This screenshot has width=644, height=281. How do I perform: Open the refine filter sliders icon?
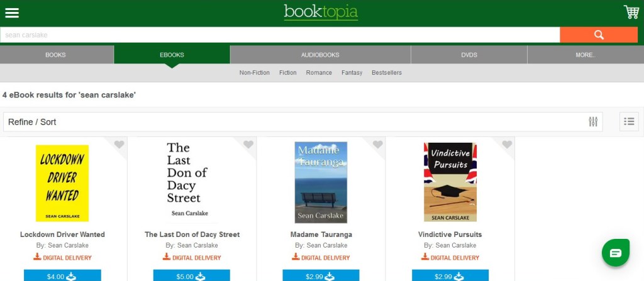point(592,121)
